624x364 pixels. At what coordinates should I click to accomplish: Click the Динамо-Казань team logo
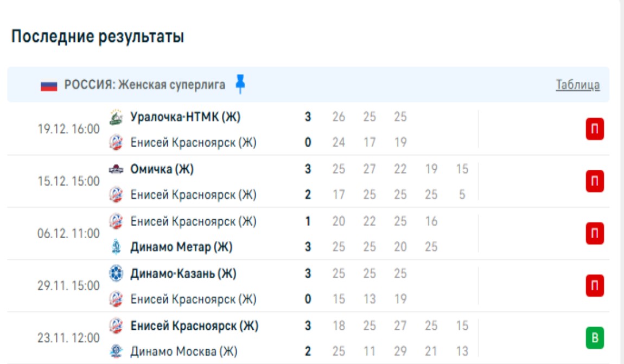click(x=116, y=273)
